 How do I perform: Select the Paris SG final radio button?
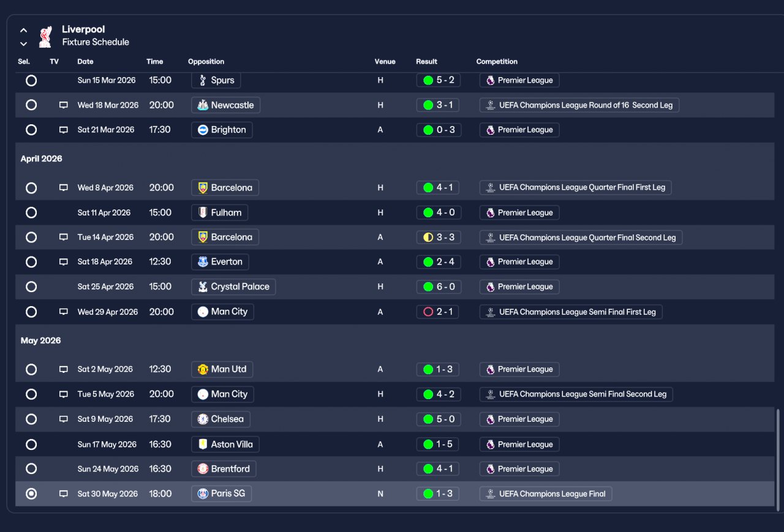(31, 494)
